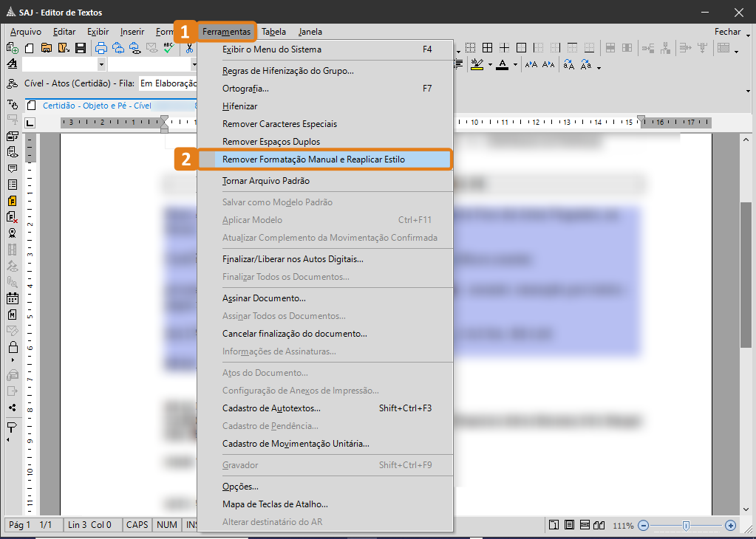Open the Exibir menu
The image size is (756, 539).
(98, 32)
